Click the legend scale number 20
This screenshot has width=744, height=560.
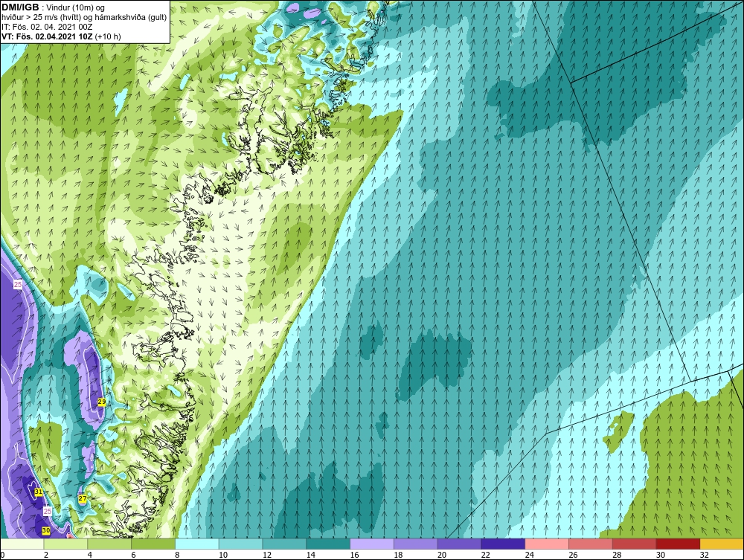pyautogui.click(x=442, y=555)
